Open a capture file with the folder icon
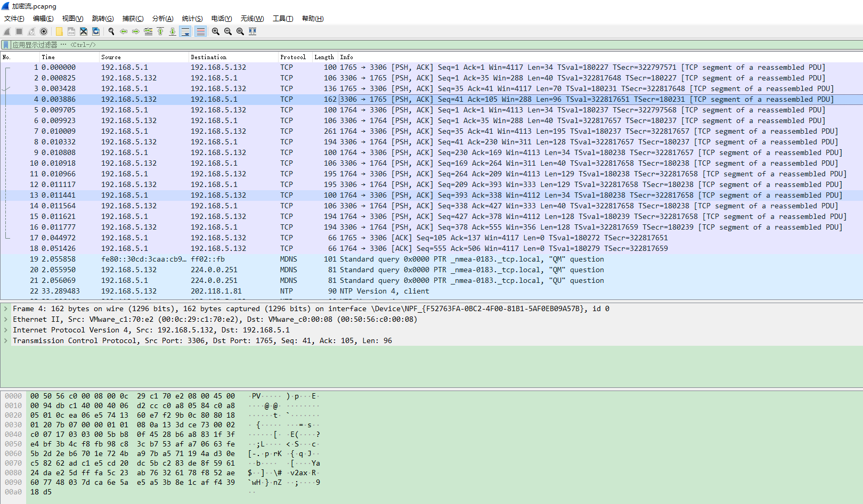The height and width of the screenshot is (504, 863). [x=59, y=31]
